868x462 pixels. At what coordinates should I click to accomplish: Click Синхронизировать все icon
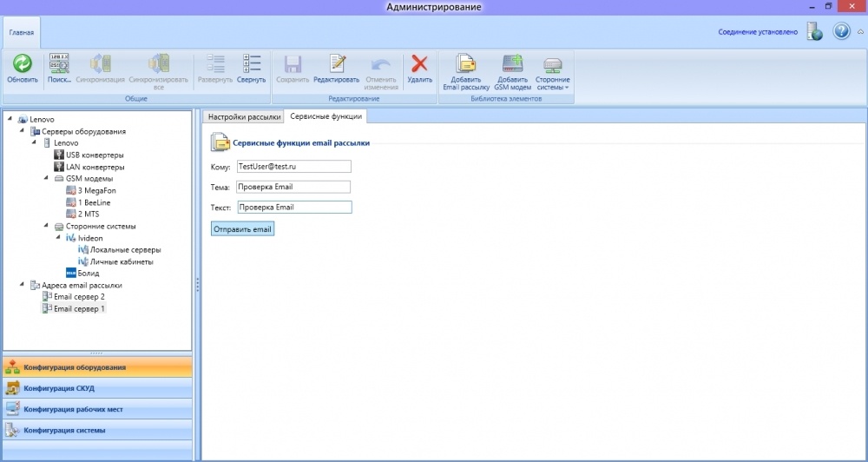[158, 63]
